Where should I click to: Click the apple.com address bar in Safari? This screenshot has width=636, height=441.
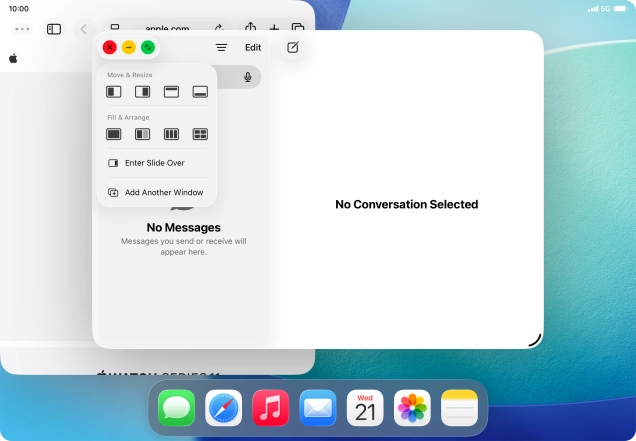(x=167, y=28)
